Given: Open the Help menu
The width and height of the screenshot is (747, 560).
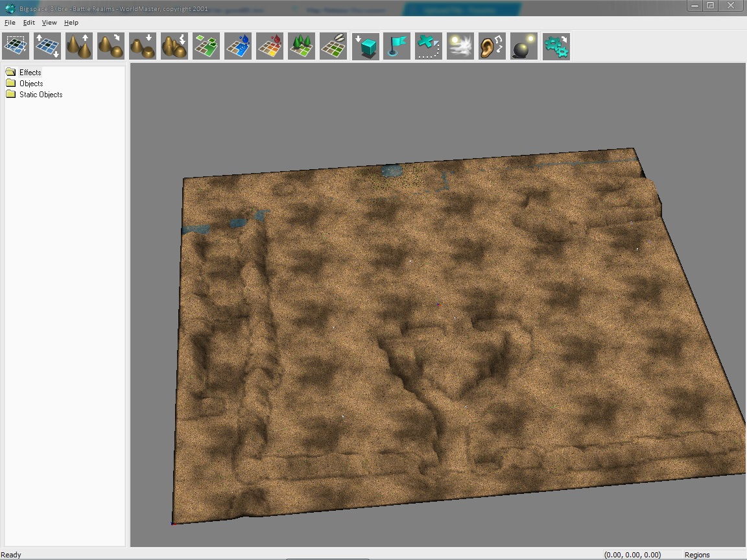Looking at the screenshot, I should [71, 23].
